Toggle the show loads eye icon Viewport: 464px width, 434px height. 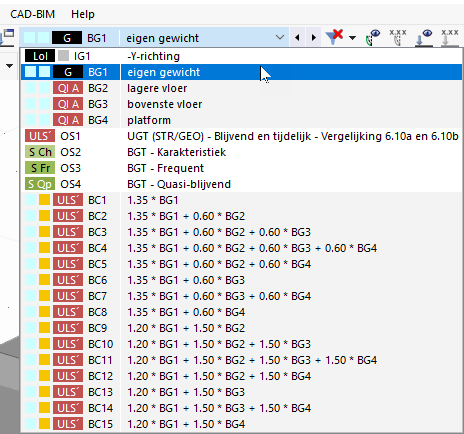(x=424, y=37)
